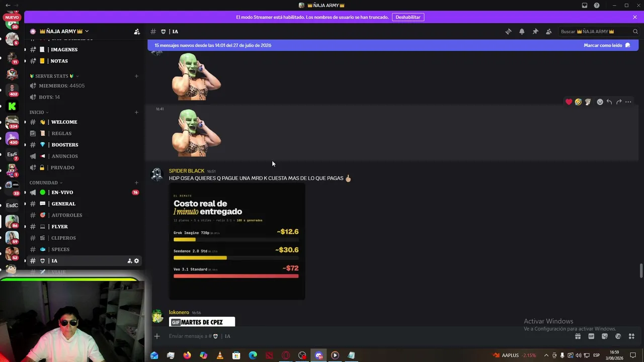Select the BOTS: 14 voice channel
Image resolution: width=644 pixels, height=362 pixels.
pos(84,97)
